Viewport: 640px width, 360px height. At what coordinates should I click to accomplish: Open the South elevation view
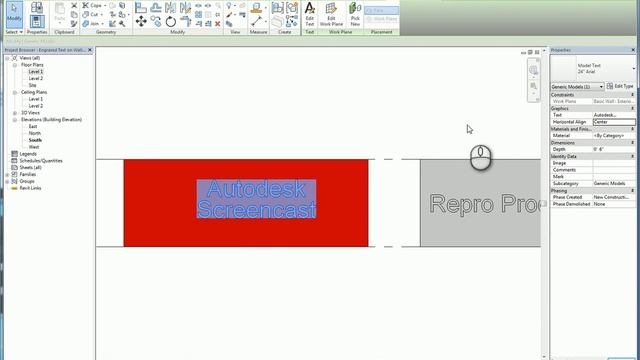pyautogui.click(x=35, y=140)
